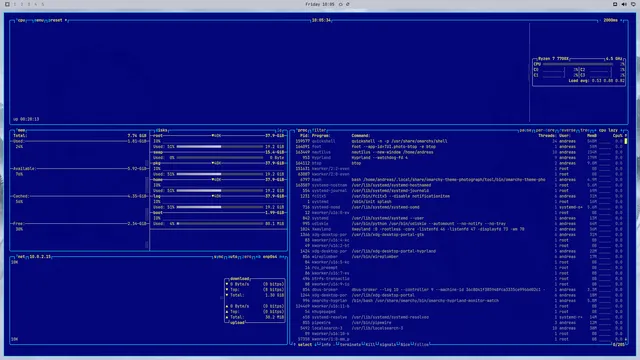This screenshot has height=360, width=640.
Task: Switch the network interface enp0s6
Action: pos(270,257)
